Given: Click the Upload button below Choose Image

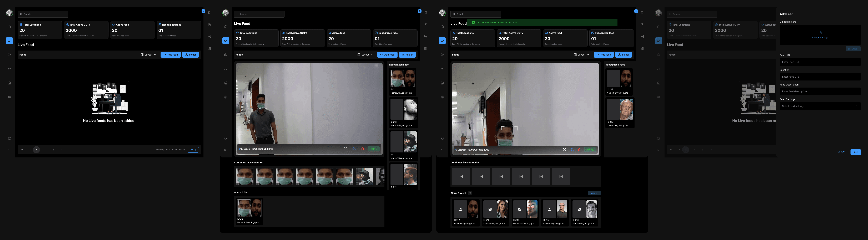Looking at the screenshot, I should [x=853, y=49].
